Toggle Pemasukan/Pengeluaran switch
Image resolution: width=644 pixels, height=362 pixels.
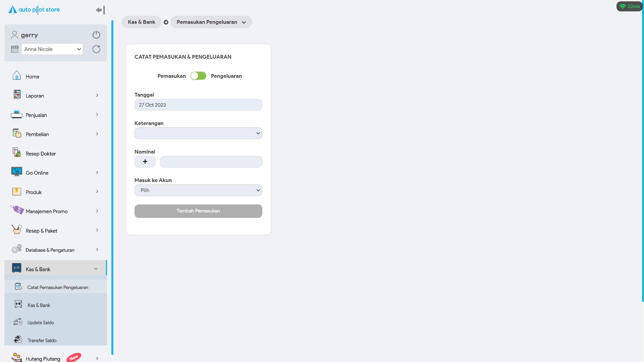[x=198, y=76]
